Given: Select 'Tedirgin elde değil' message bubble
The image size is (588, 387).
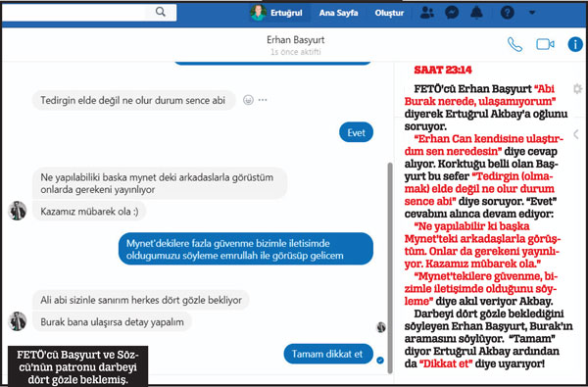Looking at the screenshot, I should click(x=133, y=101).
